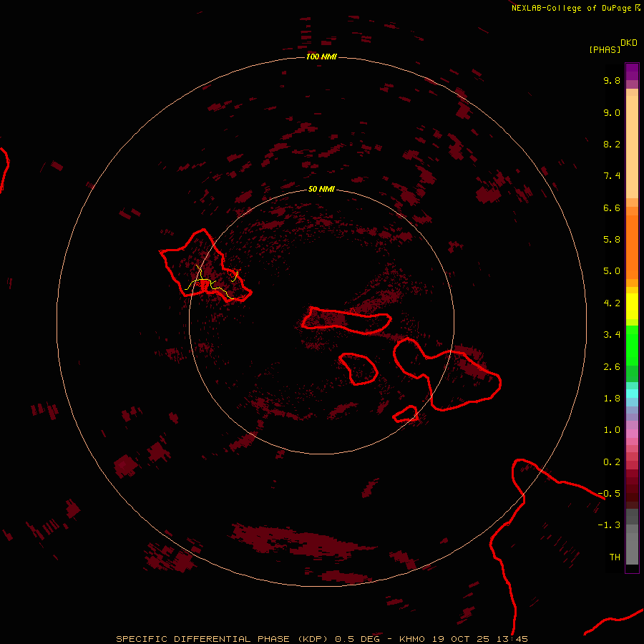Screen dimensions: 644x644
Task: Click the 50 NMI range ring label
Action: tap(321, 190)
